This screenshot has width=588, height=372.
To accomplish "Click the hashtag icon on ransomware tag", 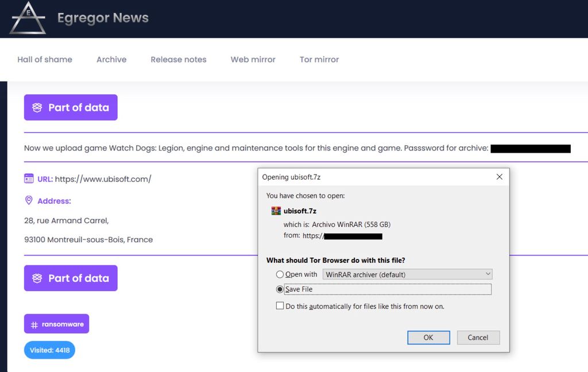I will pyautogui.click(x=34, y=325).
